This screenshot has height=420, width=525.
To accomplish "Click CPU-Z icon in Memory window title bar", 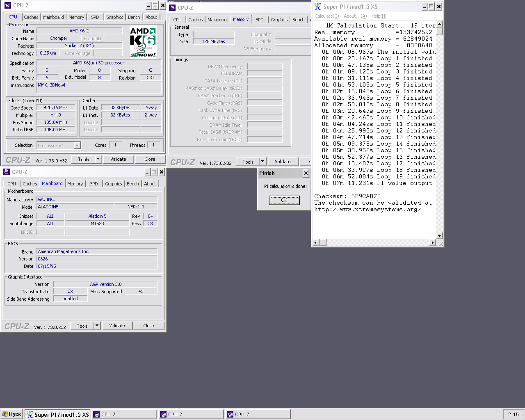I will pos(172,8).
